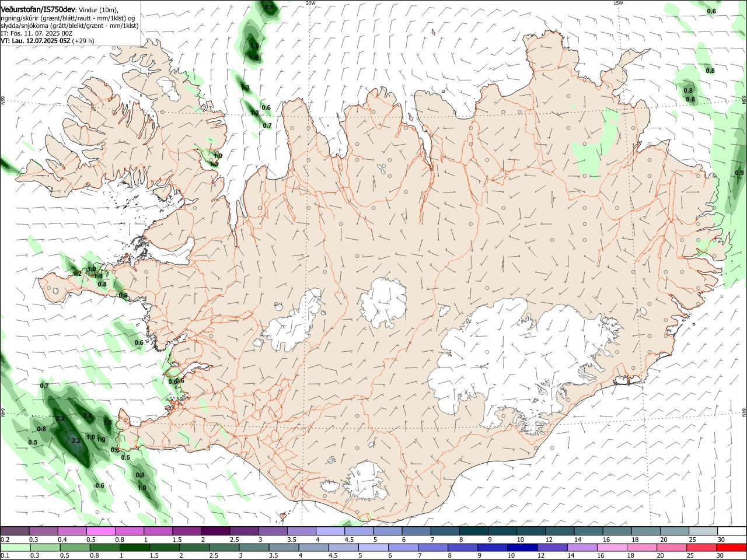Select the red-pink swatch labeled 25 in lower legend

(702, 548)
